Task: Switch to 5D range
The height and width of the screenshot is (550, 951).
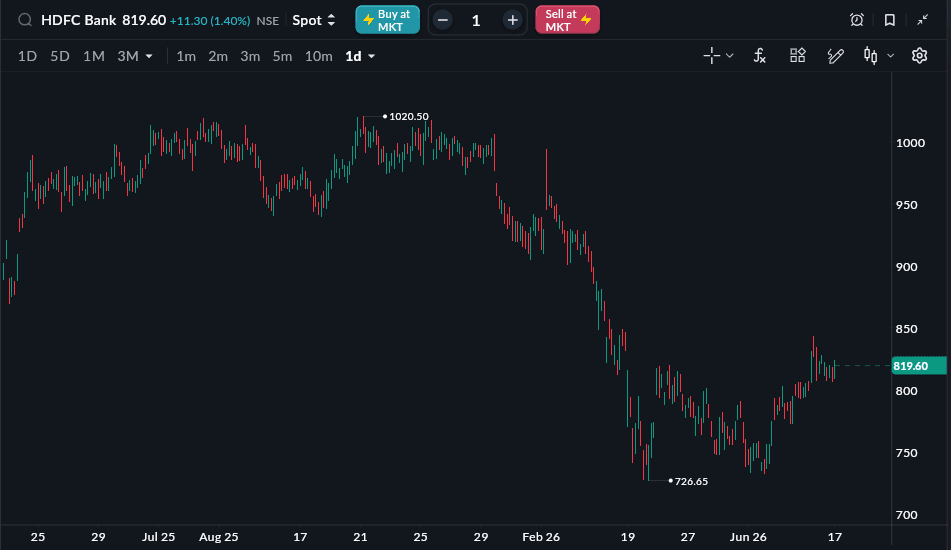Action: coord(60,56)
